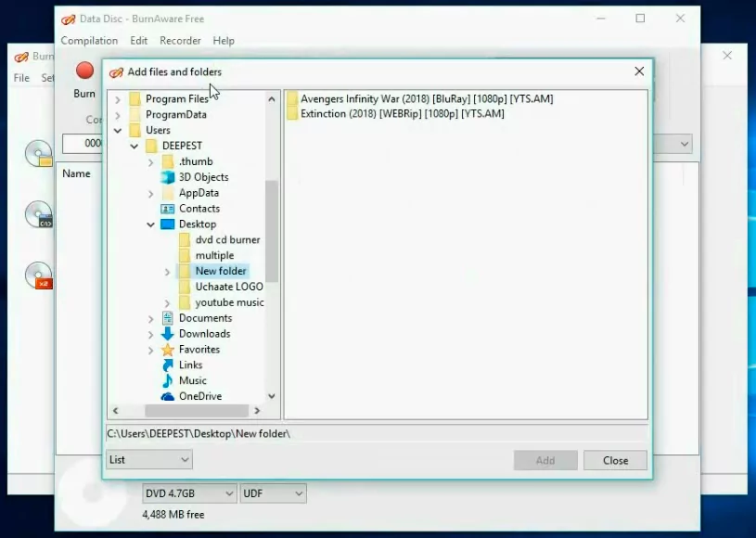756x538 pixels.
Task: Select the .thumb folder icon
Action: coord(168,161)
